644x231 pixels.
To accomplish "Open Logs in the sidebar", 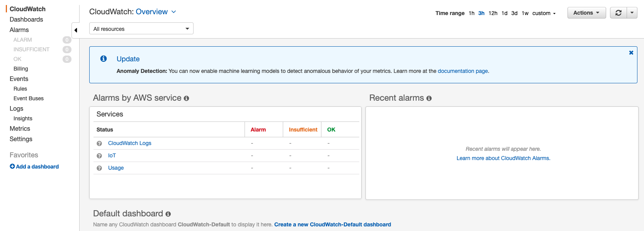I will [17, 108].
